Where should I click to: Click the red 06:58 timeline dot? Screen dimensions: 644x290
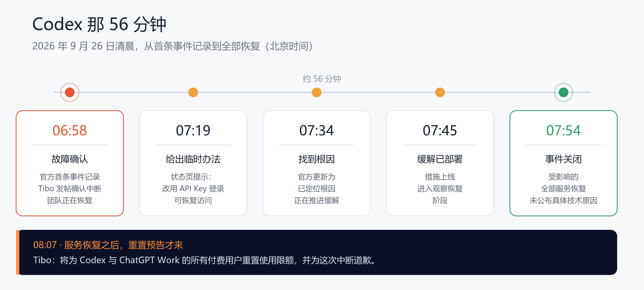70,92
